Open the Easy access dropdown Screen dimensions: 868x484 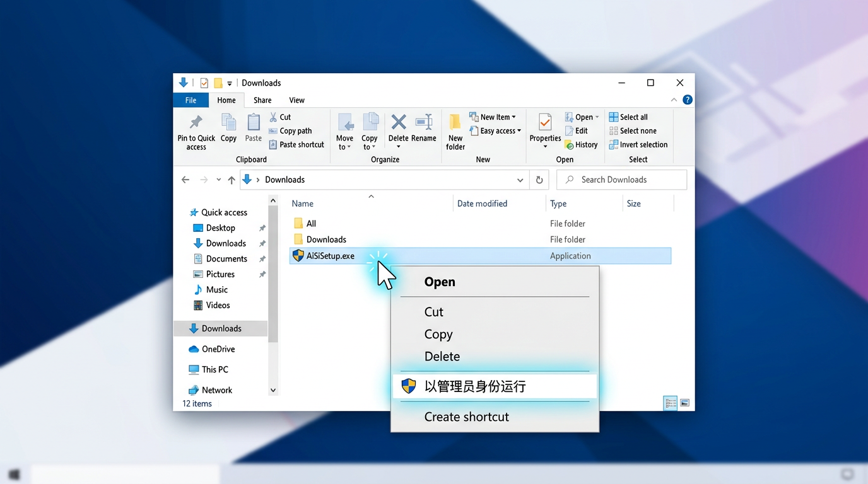click(x=495, y=131)
